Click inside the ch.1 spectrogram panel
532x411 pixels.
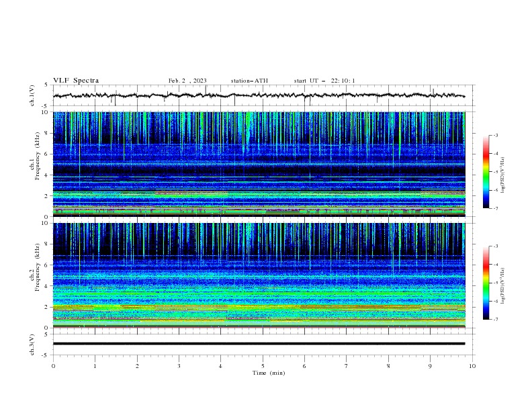(x=259, y=164)
